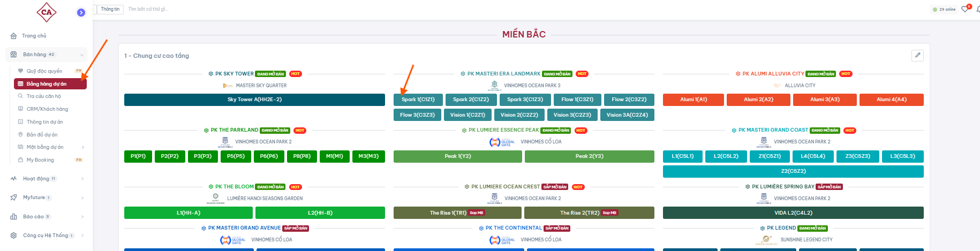This screenshot has height=251, width=980.
Task: Open Vision 1(C2Z1) building
Action: [468, 115]
